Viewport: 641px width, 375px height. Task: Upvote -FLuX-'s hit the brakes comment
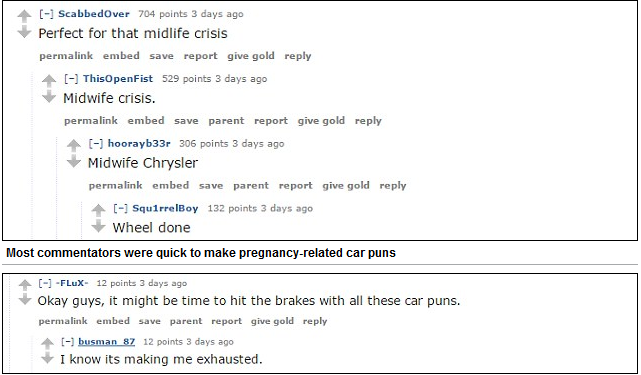[25, 285]
